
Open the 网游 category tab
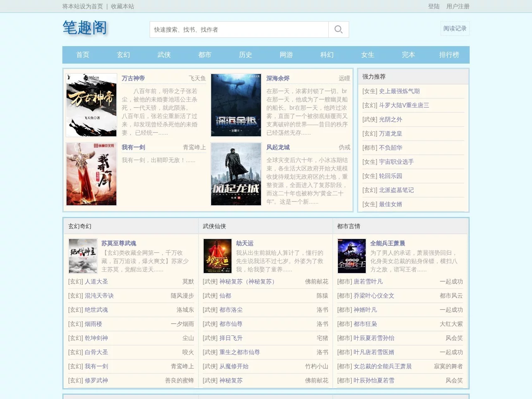click(x=286, y=55)
